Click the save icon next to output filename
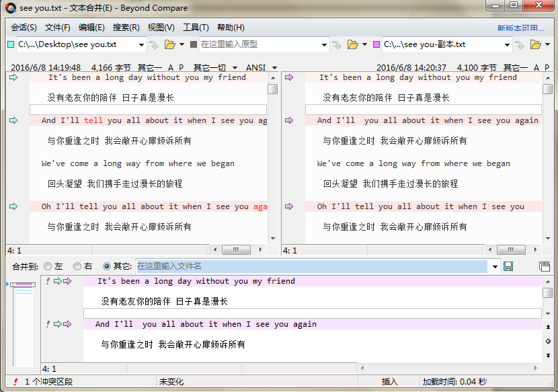Screen dimensions: 558x392 point(508,267)
